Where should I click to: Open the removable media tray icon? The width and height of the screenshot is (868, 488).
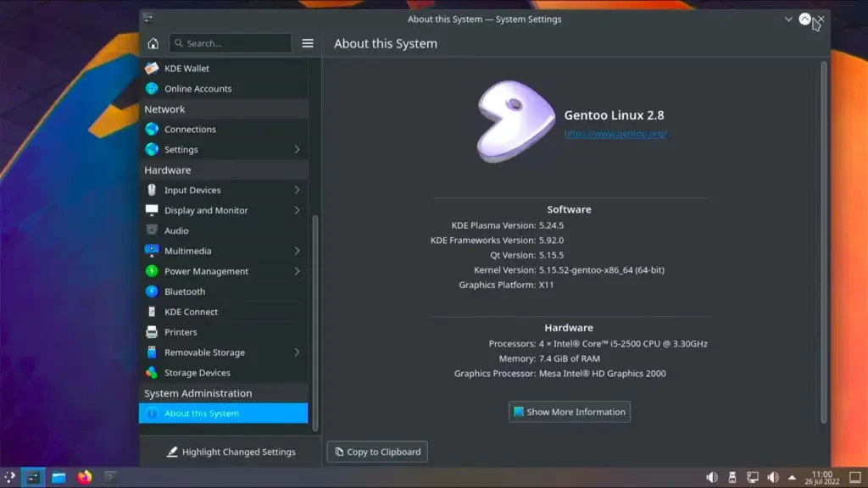732,477
